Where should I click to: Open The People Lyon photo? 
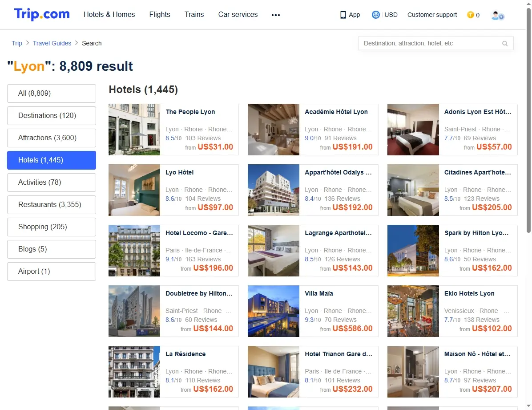134,130
